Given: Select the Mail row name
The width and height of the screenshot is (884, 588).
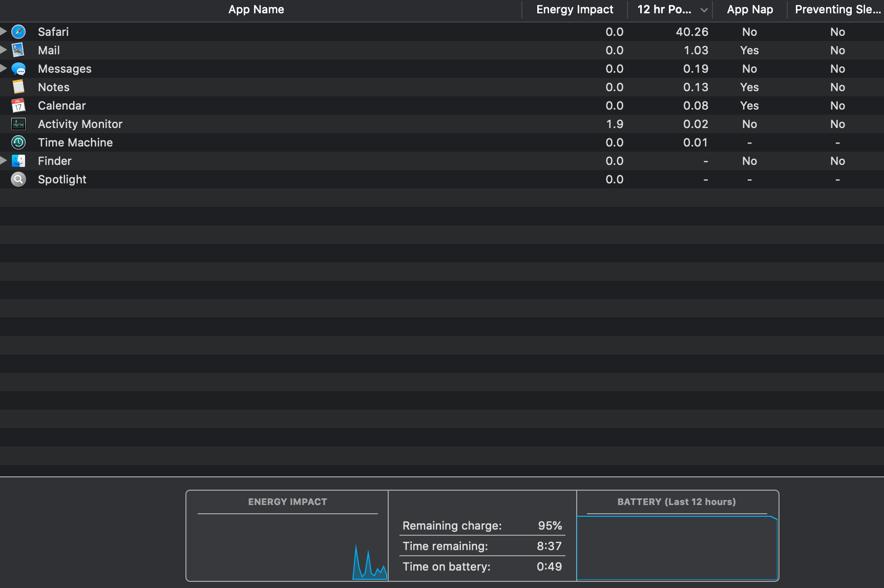Looking at the screenshot, I should point(49,50).
